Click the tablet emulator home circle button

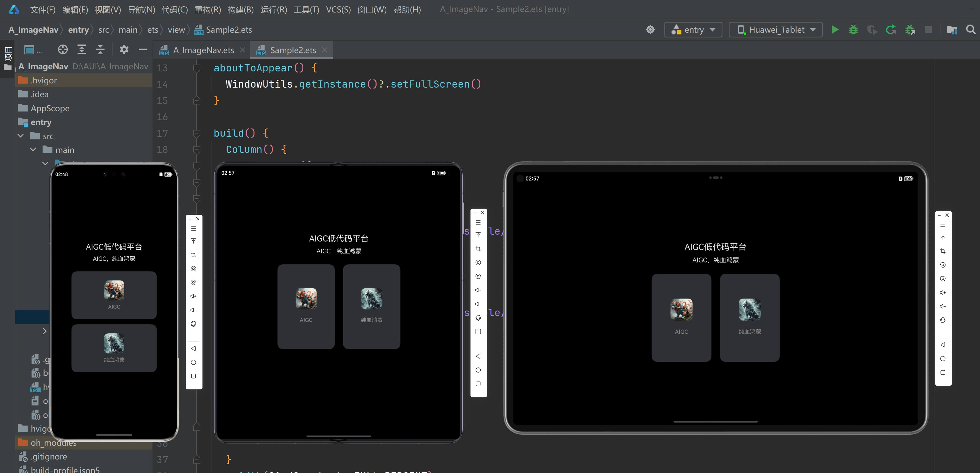click(943, 358)
